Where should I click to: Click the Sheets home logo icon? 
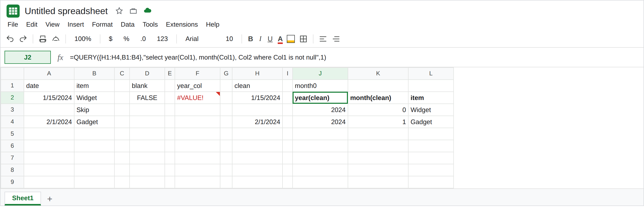coord(13,11)
